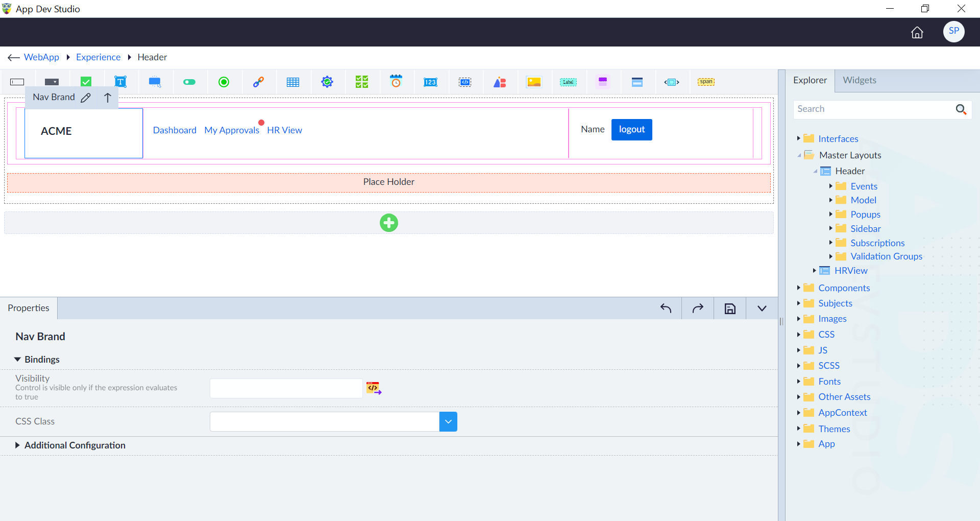Image resolution: width=980 pixels, height=521 pixels.
Task: Select the shapes widget icon
Action: 500,82
